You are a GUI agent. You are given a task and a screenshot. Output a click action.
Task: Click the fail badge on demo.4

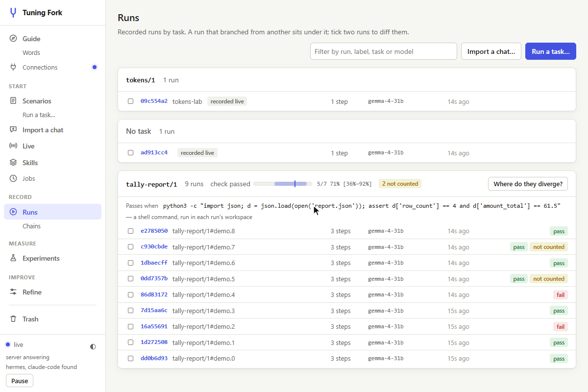[561, 295]
